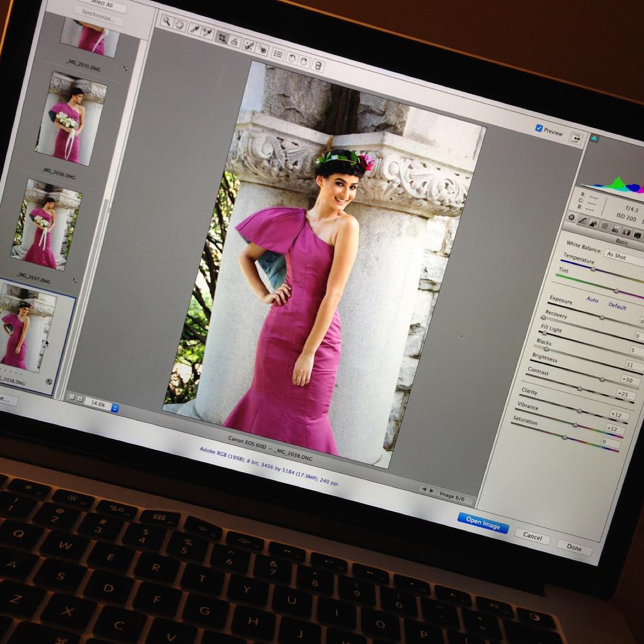
Task: Click the Vibrance slider handle
Action: click(x=575, y=425)
